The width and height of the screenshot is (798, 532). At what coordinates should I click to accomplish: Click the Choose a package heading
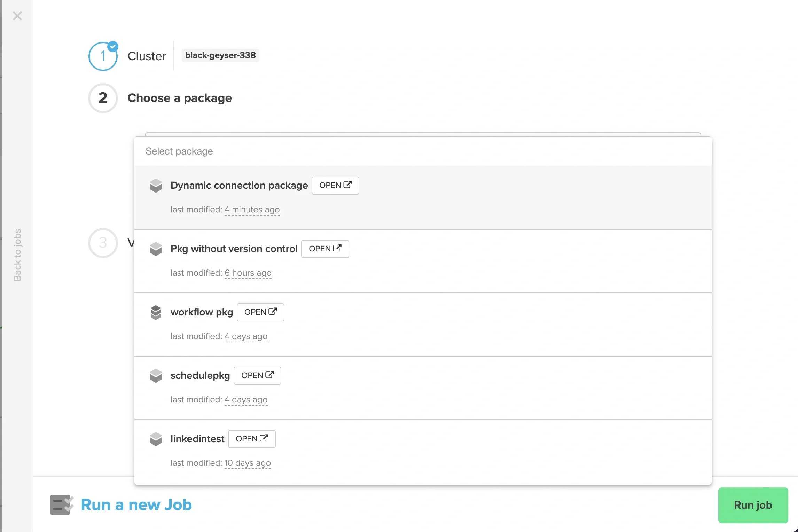point(180,98)
